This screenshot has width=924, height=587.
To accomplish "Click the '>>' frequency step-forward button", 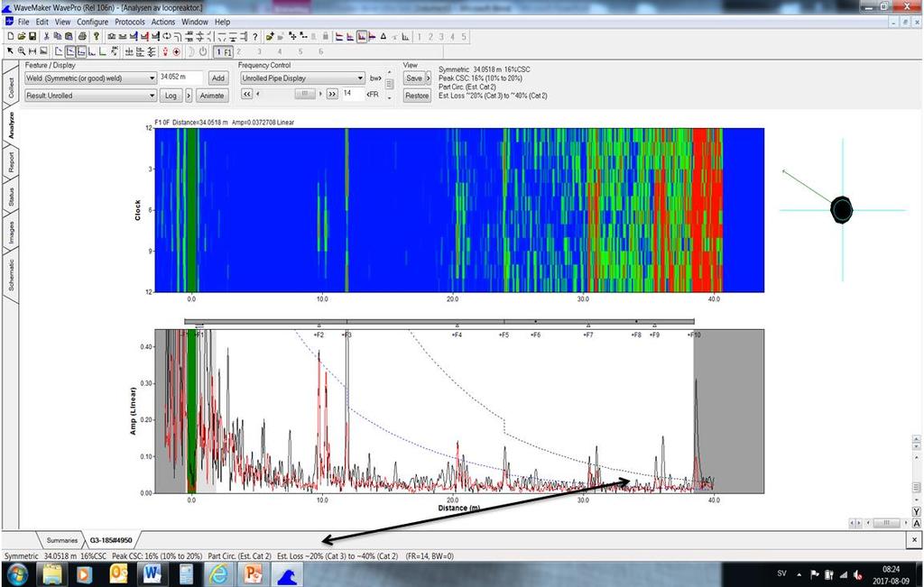I will pyautogui.click(x=332, y=94).
